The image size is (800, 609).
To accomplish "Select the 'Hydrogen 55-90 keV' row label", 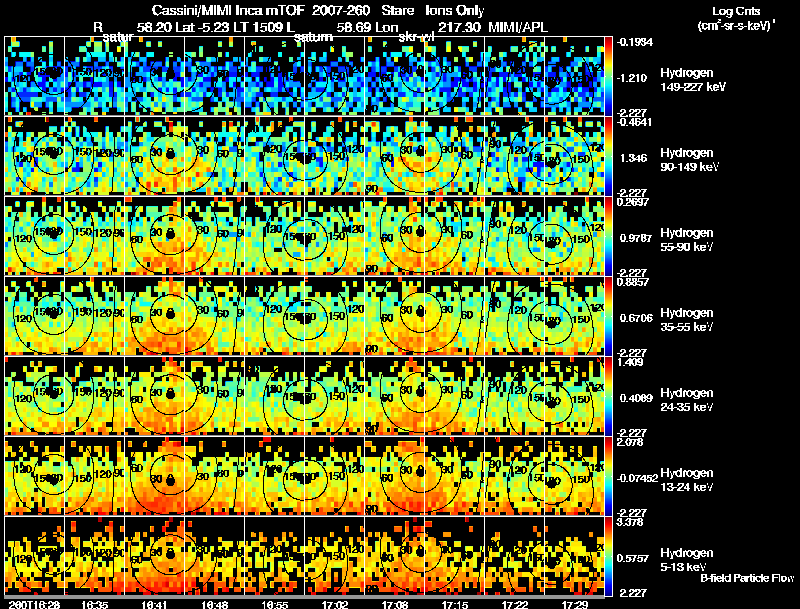I will coord(686,240).
